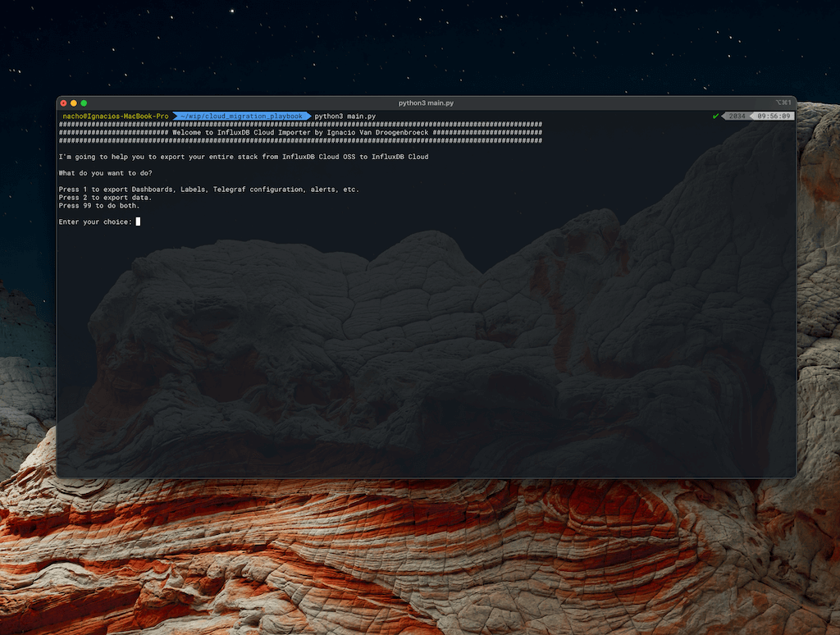The height and width of the screenshot is (635, 840).
Task: Minimize the terminal with the yellow button
Action: 73,103
